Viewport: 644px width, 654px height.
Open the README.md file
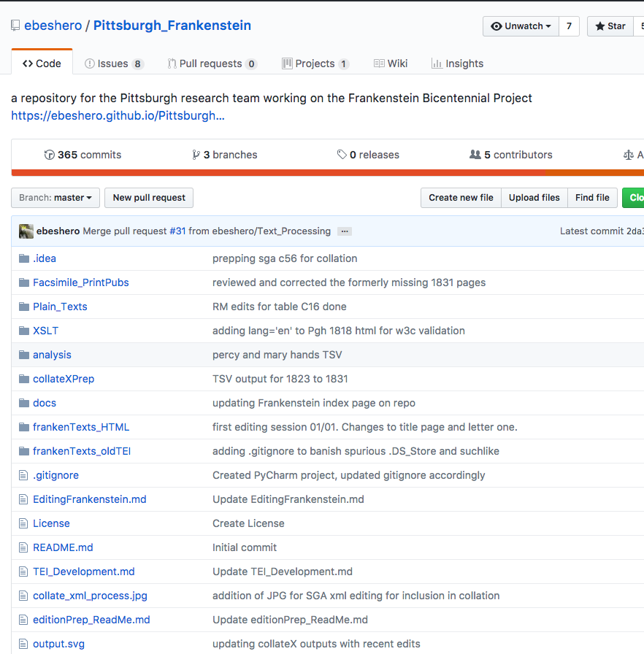(x=63, y=547)
